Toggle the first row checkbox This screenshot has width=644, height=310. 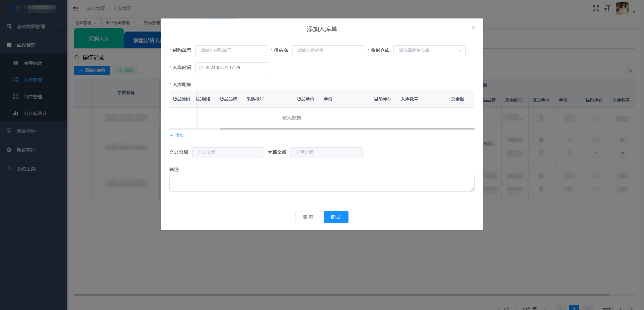pos(80,118)
